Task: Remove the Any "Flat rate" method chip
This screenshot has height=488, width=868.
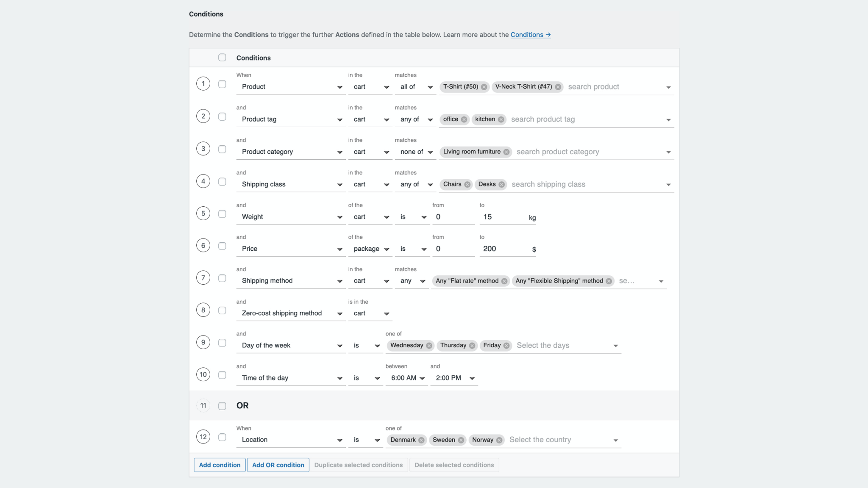Action: [504, 280]
